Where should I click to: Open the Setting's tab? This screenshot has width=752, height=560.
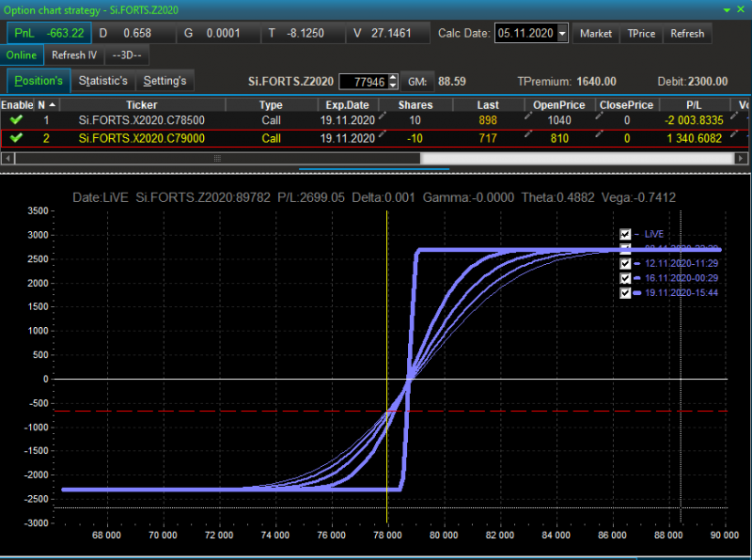pyautogui.click(x=164, y=81)
